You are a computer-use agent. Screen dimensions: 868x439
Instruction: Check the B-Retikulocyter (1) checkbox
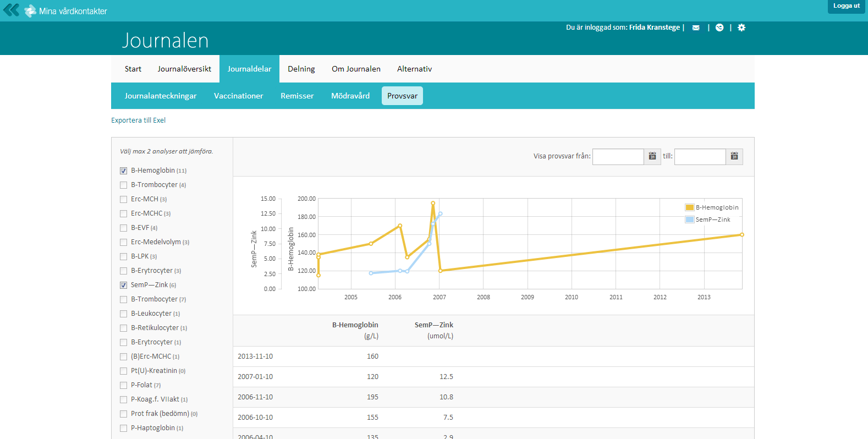(123, 328)
